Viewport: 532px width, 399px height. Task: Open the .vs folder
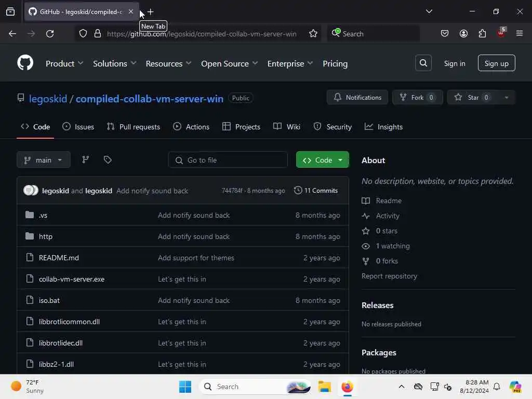point(43,215)
